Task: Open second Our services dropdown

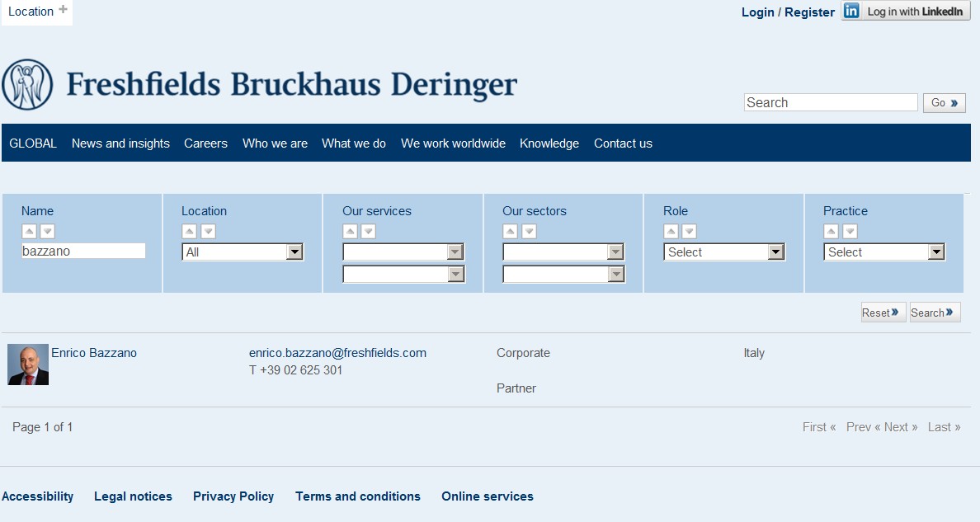Action: [x=403, y=274]
